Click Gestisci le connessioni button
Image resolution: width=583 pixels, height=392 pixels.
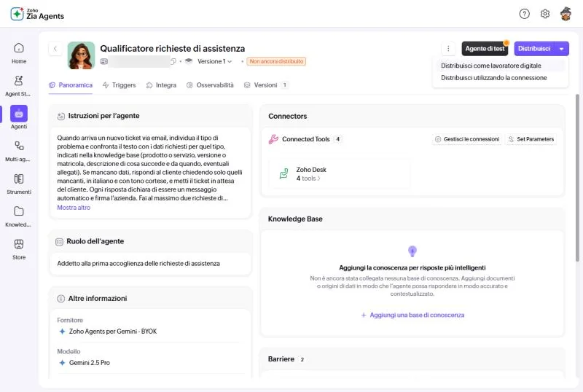[x=467, y=139]
